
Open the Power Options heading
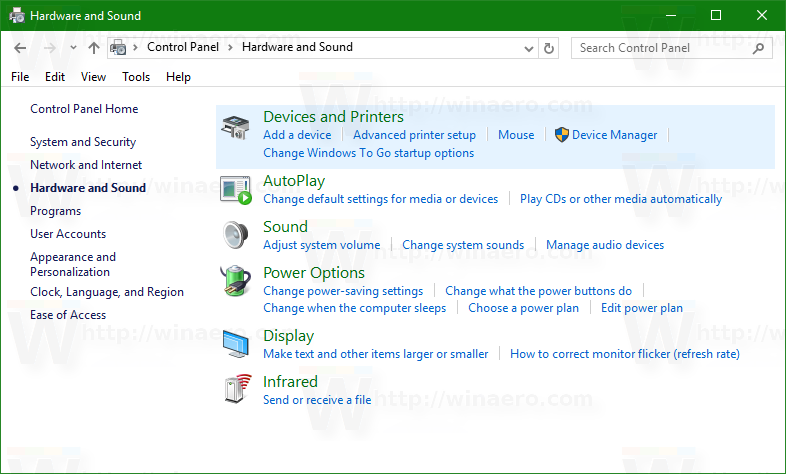(314, 273)
